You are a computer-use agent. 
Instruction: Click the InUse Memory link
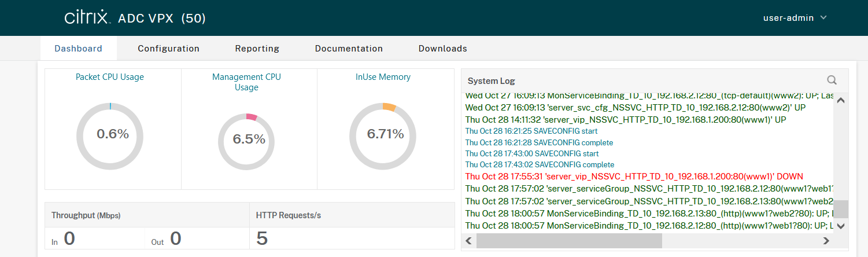point(383,77)
